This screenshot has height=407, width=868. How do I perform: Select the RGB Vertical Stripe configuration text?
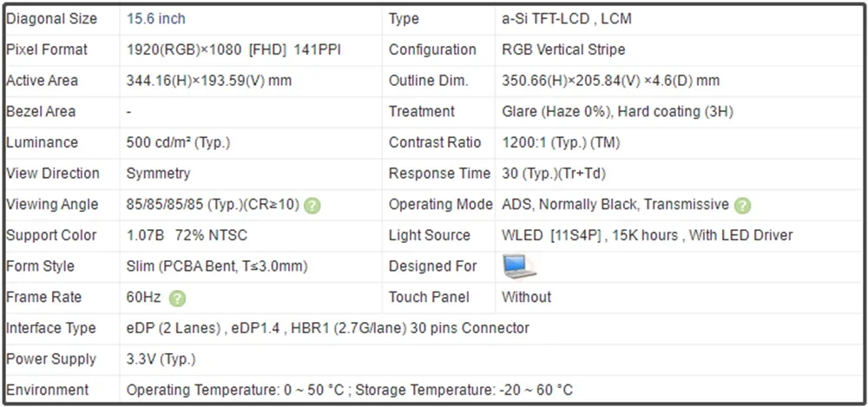(x=563, y=49)
